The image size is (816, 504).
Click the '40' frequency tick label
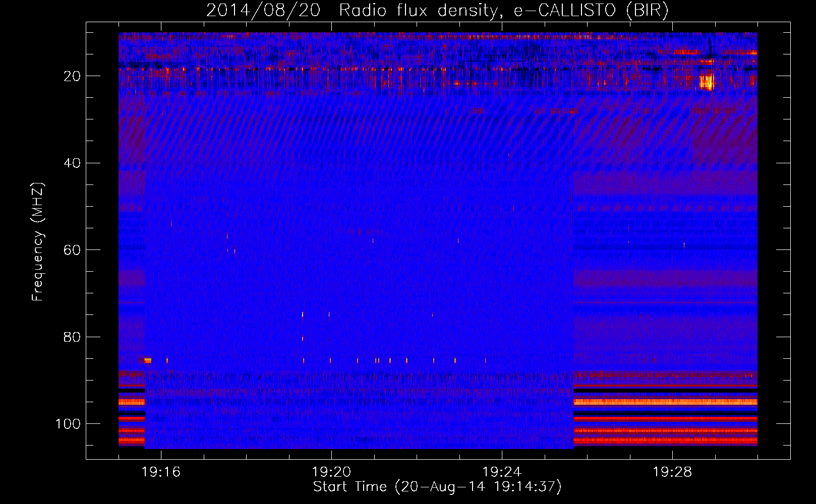72,163
